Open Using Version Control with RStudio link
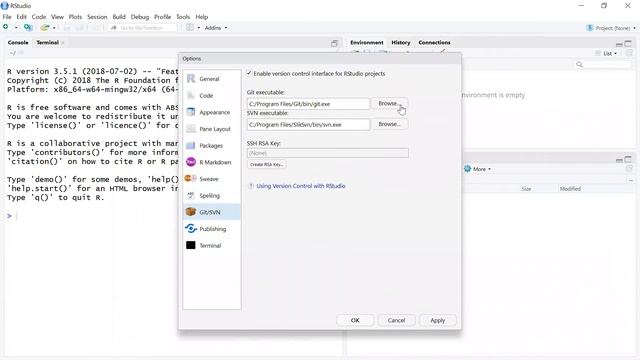The width and height of the screenshot is (640, 360). [300, 186]
